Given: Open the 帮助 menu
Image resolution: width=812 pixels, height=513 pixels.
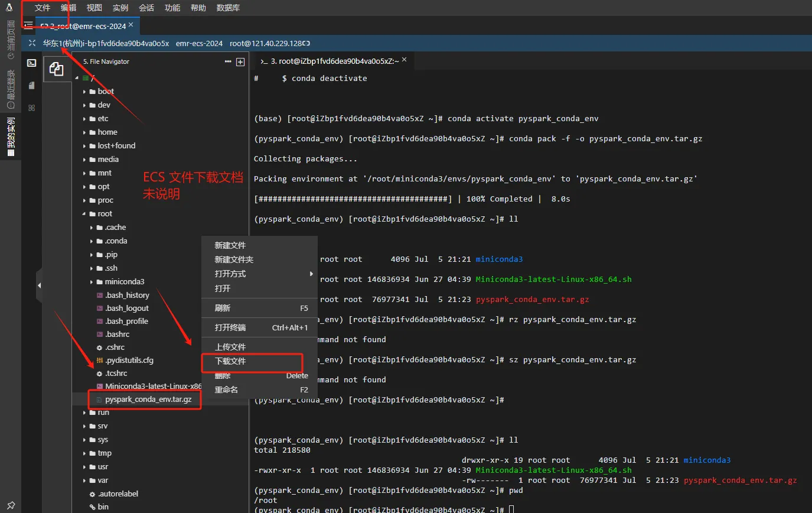Looking at the screenshot, I should [x=198, y=8].
